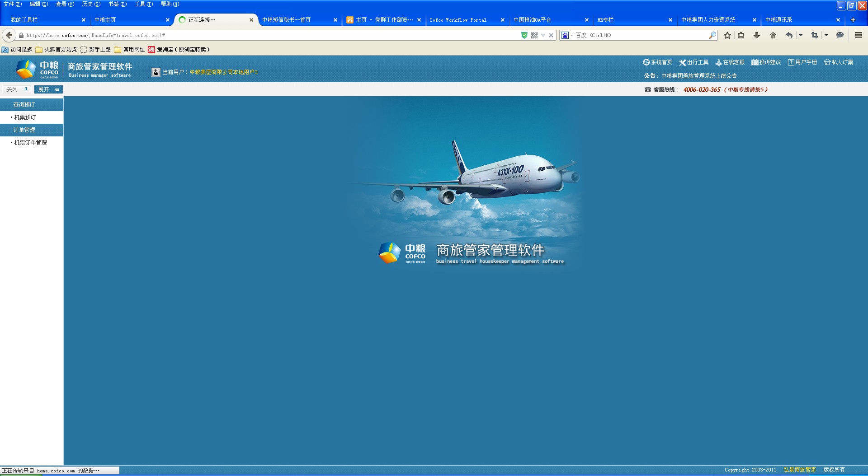Expand the 订单管理 sidebar section

click(32, 130)
